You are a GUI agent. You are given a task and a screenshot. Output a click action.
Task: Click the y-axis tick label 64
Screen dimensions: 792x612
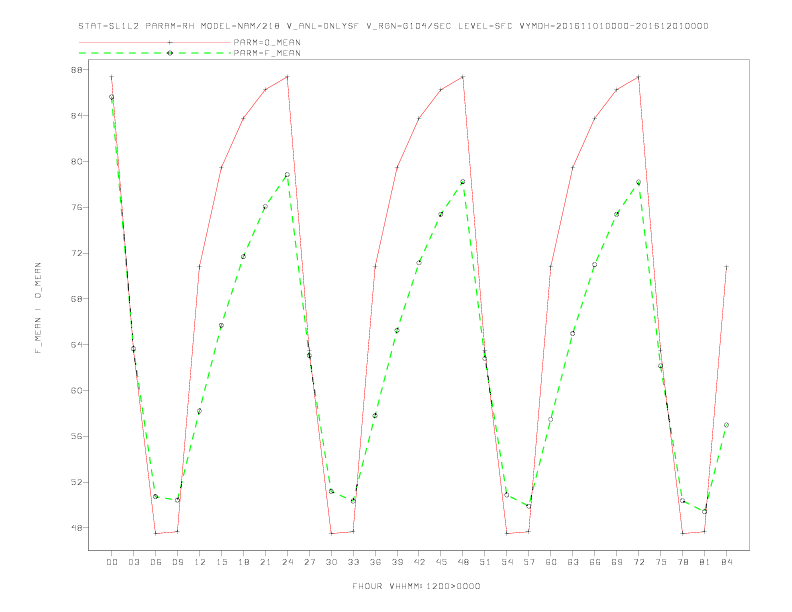tap(77, 344)
